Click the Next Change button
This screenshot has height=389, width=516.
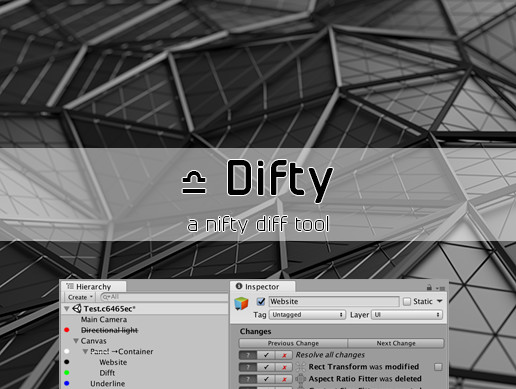pyautogui.click(x=396, y=343)
